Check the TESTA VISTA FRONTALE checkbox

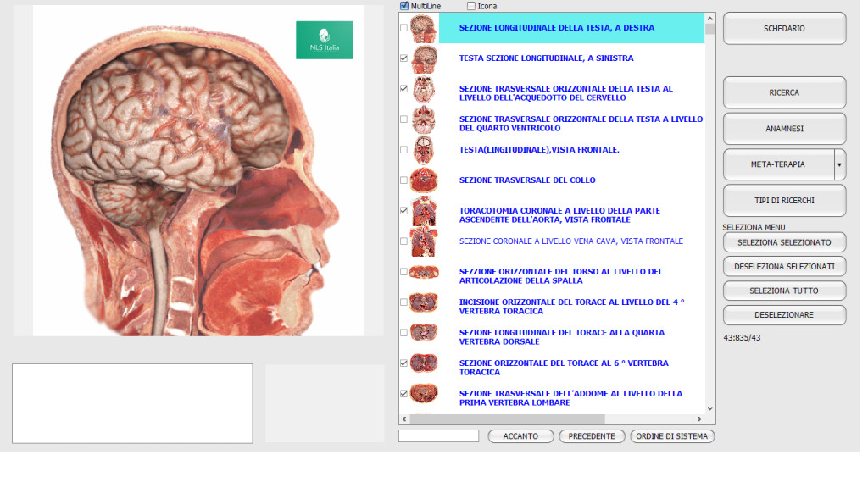(404, 149)
